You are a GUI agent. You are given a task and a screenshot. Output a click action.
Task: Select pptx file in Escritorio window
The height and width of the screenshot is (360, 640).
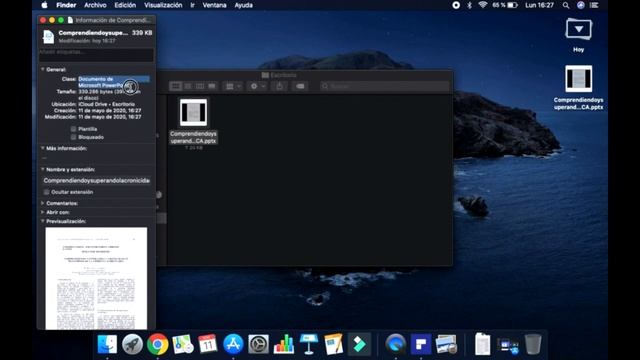coord(193,112)
